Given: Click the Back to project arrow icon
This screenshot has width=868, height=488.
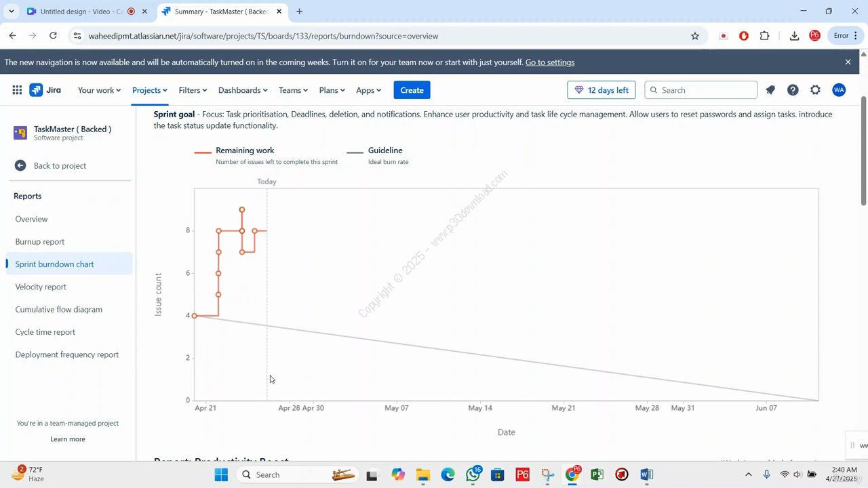Looking at the screenshot, I should point(20,165).
